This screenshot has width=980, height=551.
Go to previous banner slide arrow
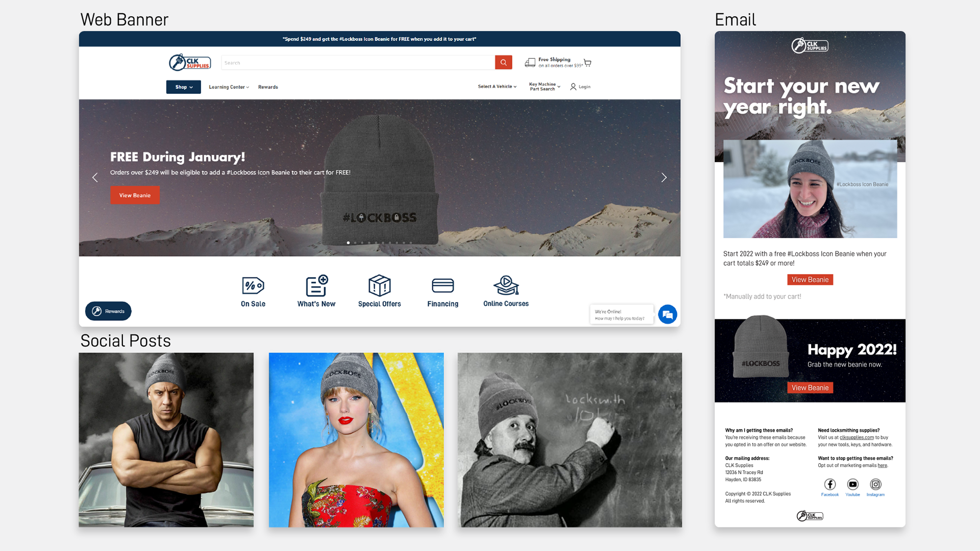pos(95,178)
